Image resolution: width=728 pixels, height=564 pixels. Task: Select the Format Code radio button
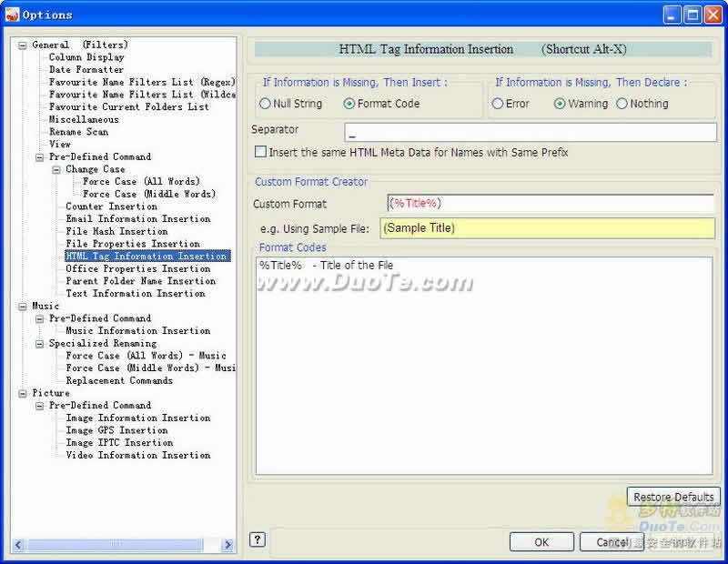(349, 104)
